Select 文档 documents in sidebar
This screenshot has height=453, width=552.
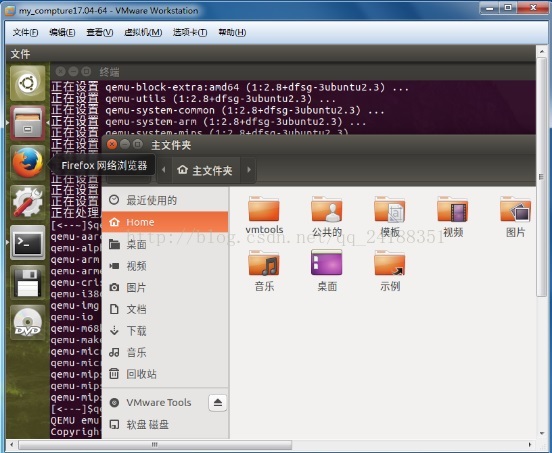(x=165, y=309)
